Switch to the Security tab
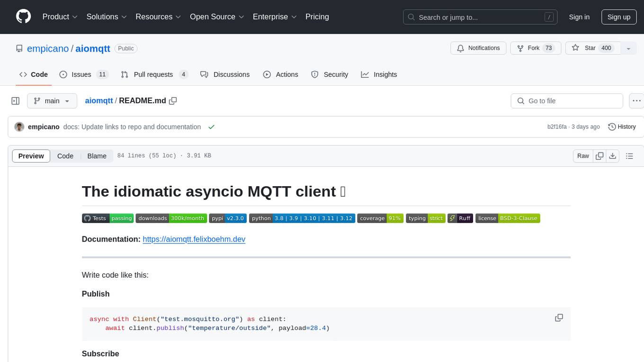644x362 pixels. click(330, 74)
